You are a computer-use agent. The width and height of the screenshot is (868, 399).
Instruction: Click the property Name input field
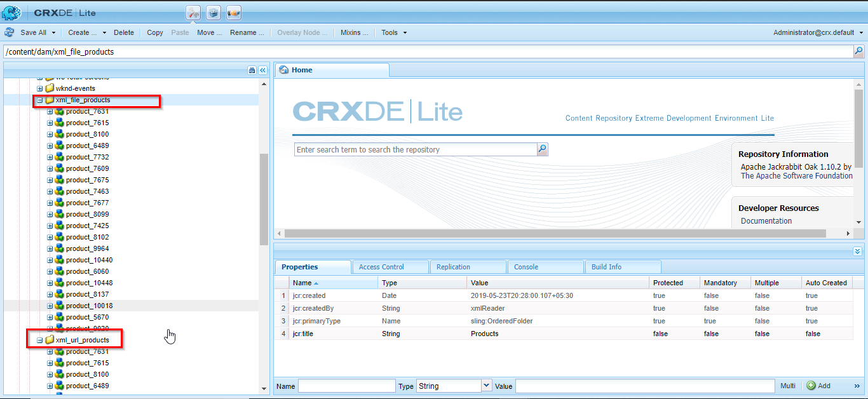(x=347, y=386)
